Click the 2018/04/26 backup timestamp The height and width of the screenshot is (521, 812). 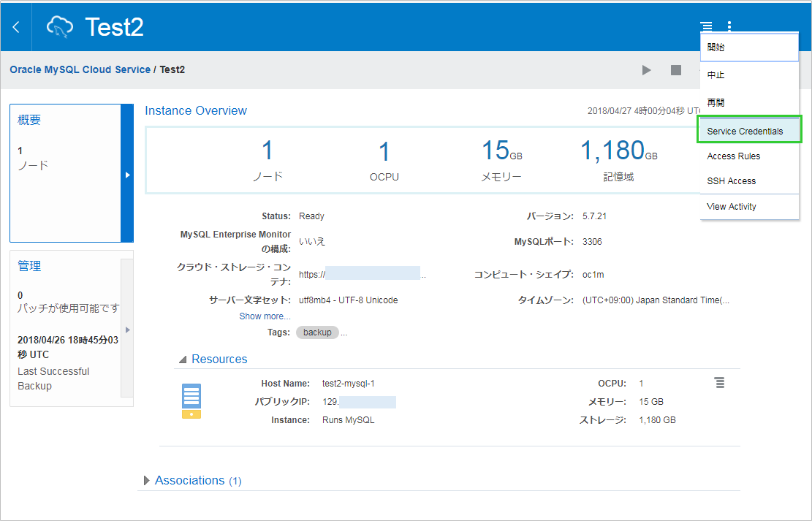68,347
